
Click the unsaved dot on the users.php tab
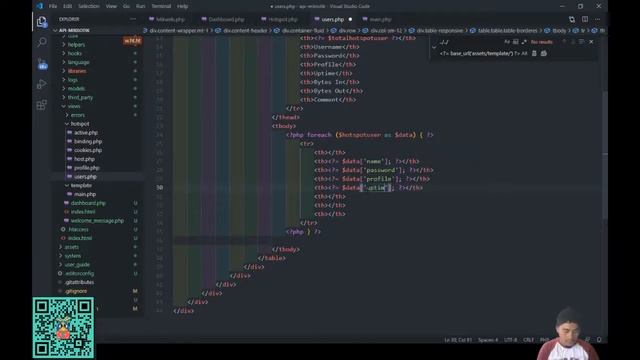pos(350,19)
